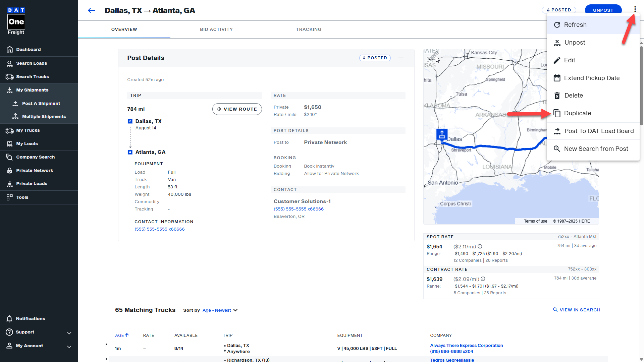Image resolution: width=644 pixels, height=362 pixels.
Task: Open Search Trucks from the sidebar
Action: pyautogui.click(x=32, y=77)
